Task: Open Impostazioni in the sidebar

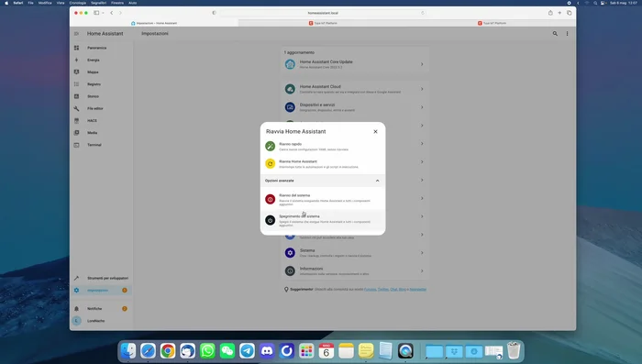Action: coord(102,291)
